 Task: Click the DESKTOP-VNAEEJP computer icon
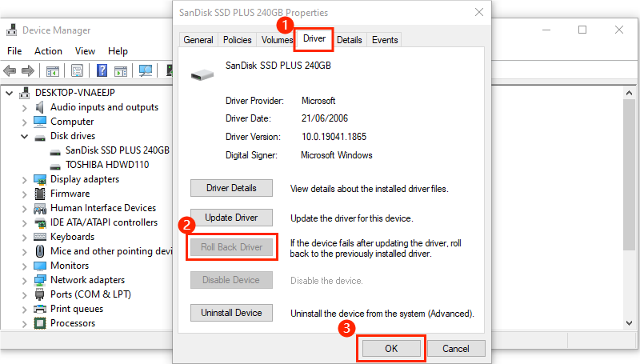[25, 93]
